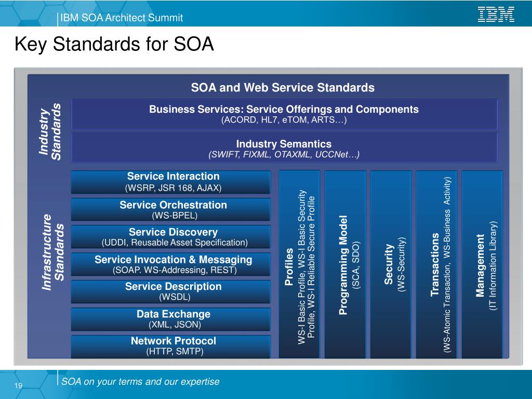Click '(WSRP, JSR 168, AJAX)' text

[x=174, y=188]
